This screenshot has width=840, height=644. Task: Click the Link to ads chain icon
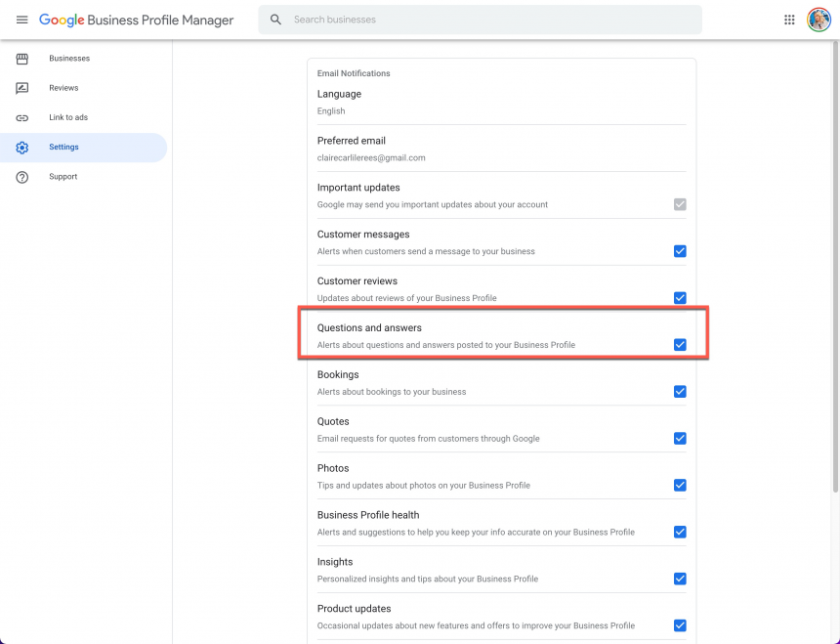[x=22, y=117]
